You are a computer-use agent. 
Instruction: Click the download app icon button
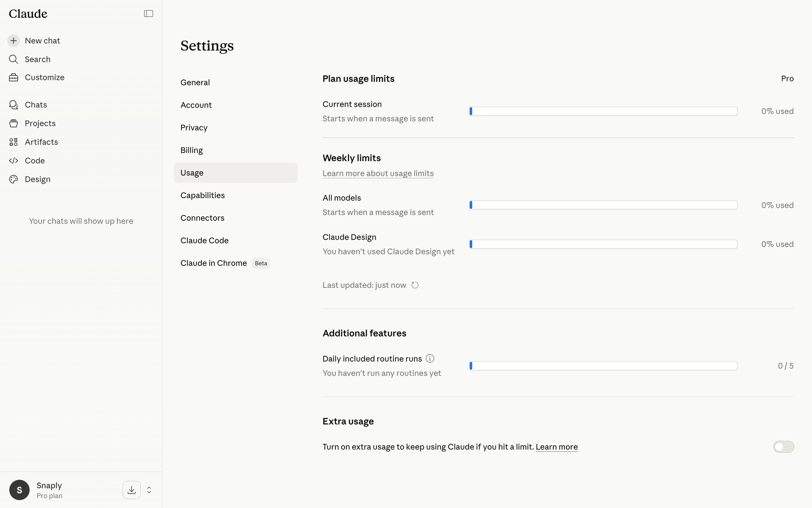(x=132, y=490)
